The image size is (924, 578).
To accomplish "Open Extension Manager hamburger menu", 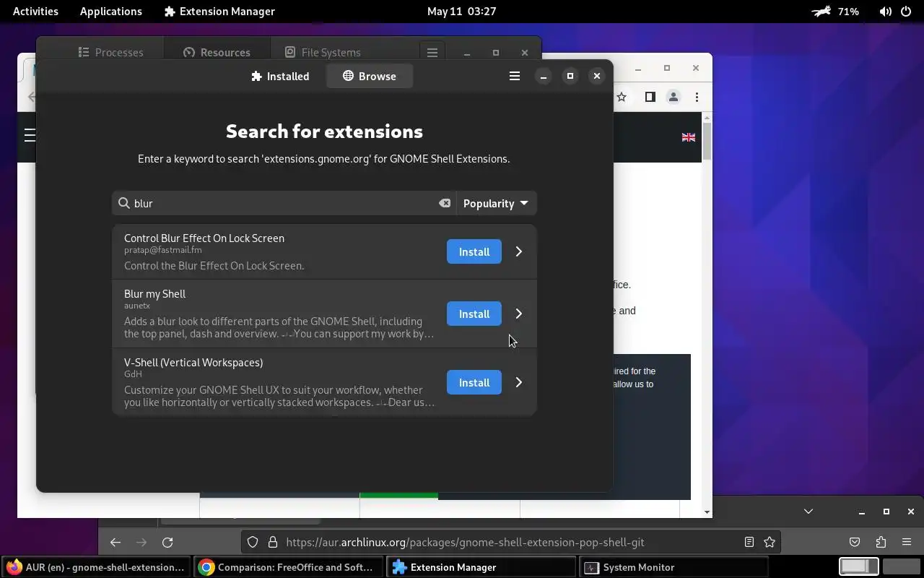I will 515,76.
